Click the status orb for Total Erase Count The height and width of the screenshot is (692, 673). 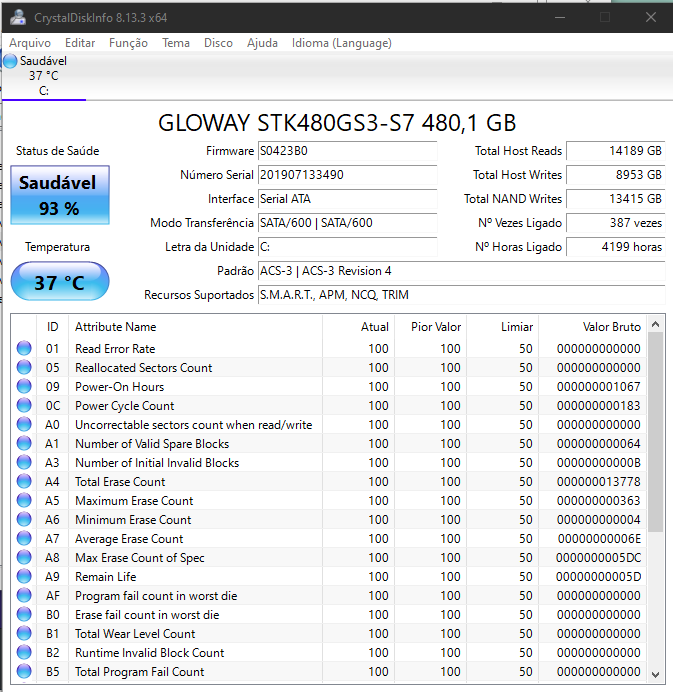point(24,481)
